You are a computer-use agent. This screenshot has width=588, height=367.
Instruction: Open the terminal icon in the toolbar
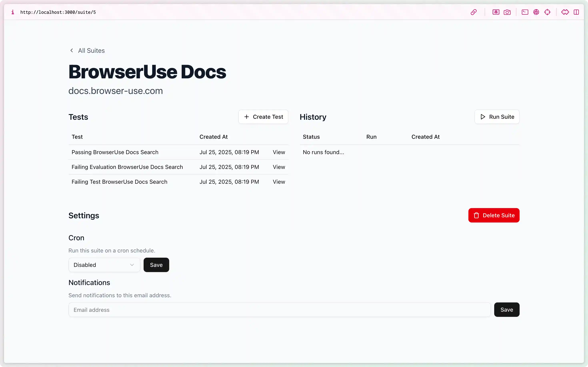tap(525, 12)
